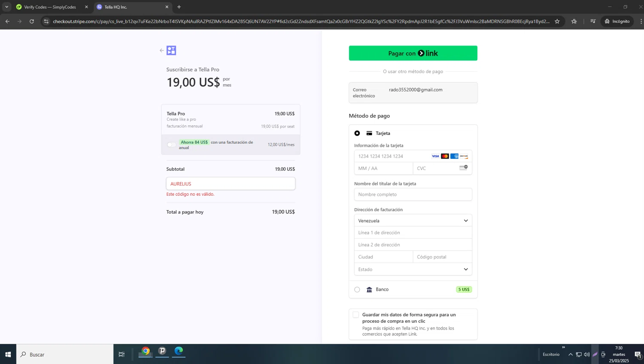
Task: Click Pagar con link button
Action: coord(413,53)
